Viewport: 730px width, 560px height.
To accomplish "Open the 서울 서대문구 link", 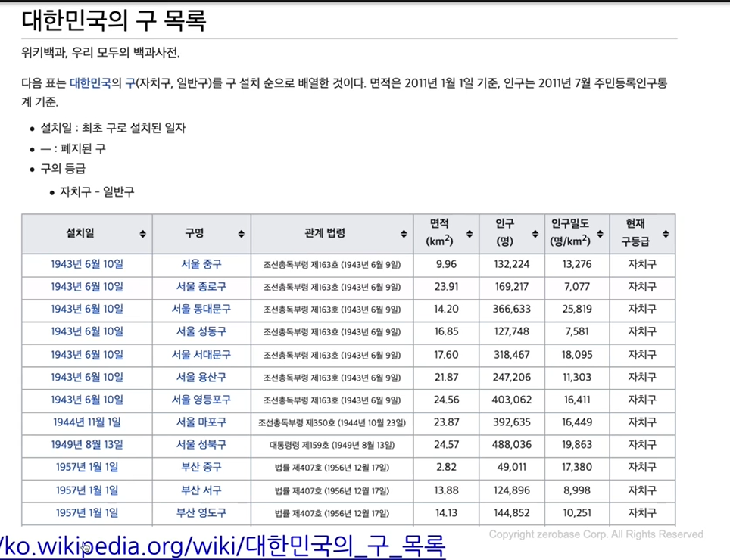I will [x=201, y=354].
